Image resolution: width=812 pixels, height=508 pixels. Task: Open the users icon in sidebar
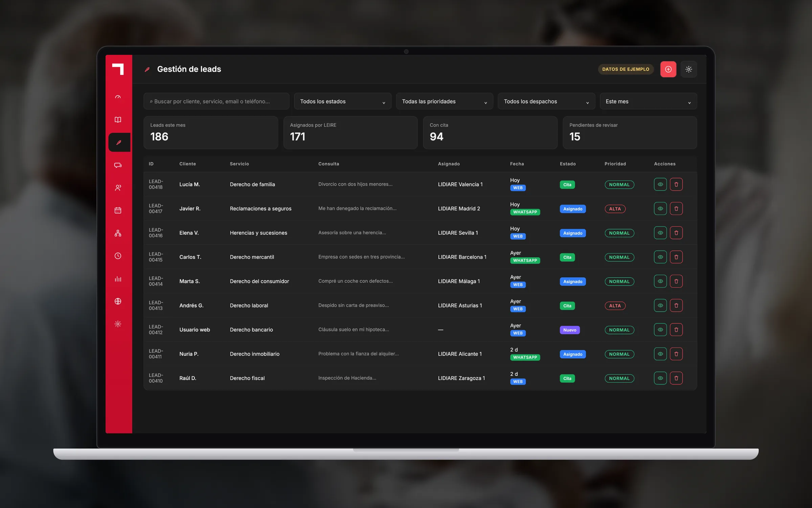tap(118, 188)
